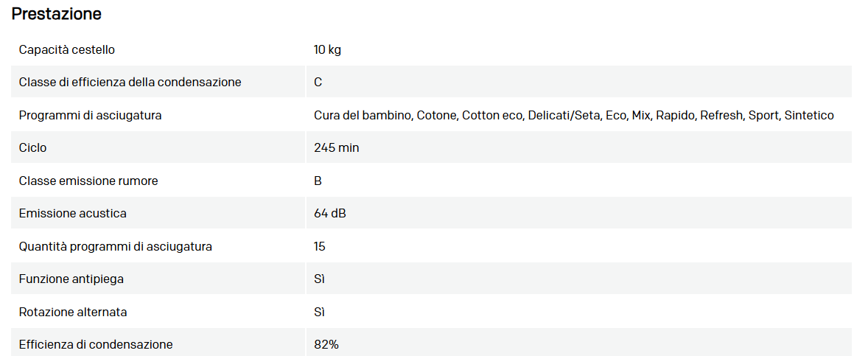Select the Programmi di asciugatura label

(x=91, y=116)
